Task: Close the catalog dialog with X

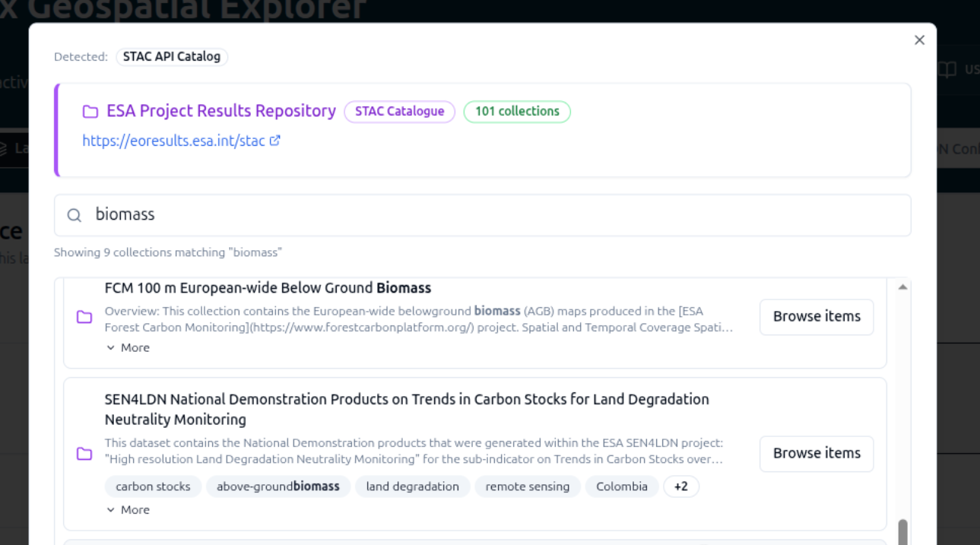Action: click(x=919, y=40)
